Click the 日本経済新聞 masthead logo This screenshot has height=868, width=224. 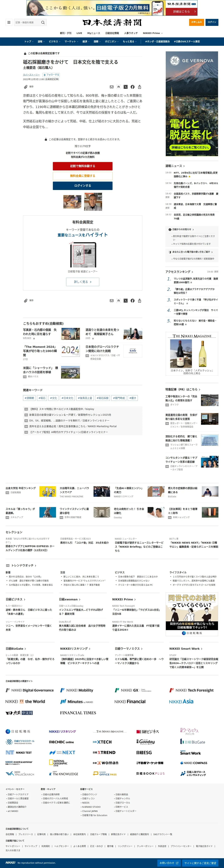[112, 23]
